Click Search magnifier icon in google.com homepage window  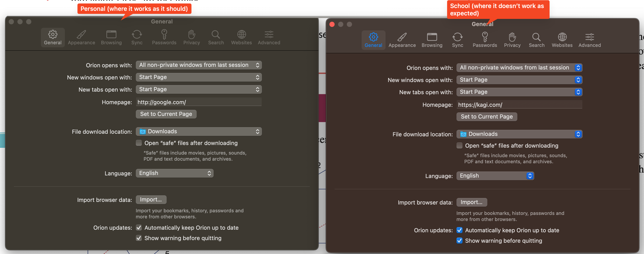coord(216,37)
